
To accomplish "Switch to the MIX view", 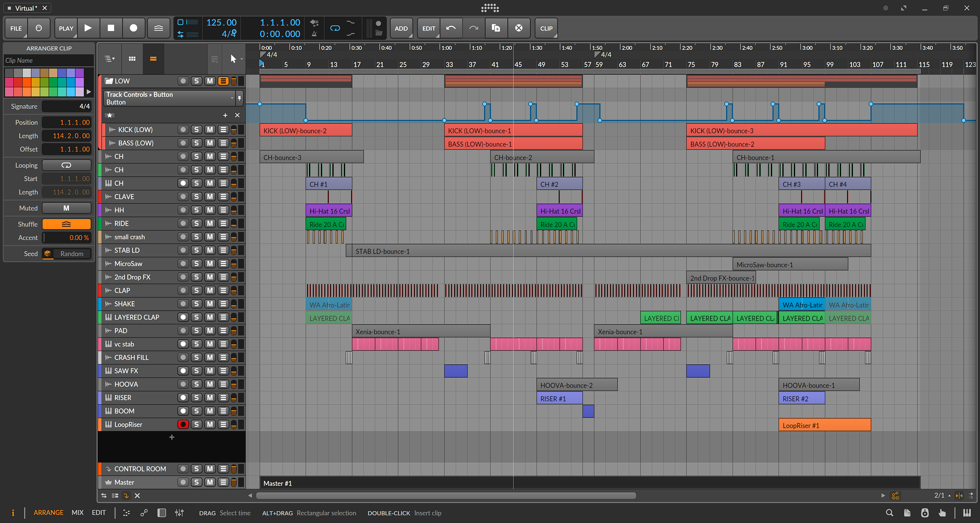I will (x=78, y=513).
